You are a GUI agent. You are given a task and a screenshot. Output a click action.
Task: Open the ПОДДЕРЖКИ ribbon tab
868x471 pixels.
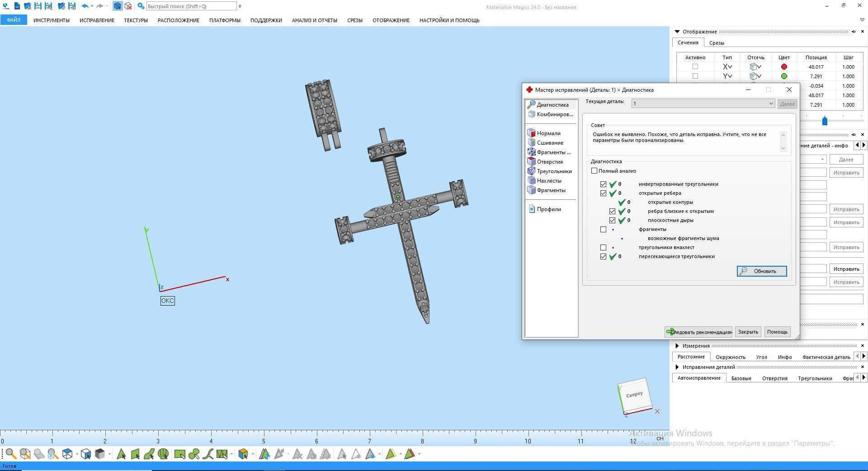click(x=266, y=20)
